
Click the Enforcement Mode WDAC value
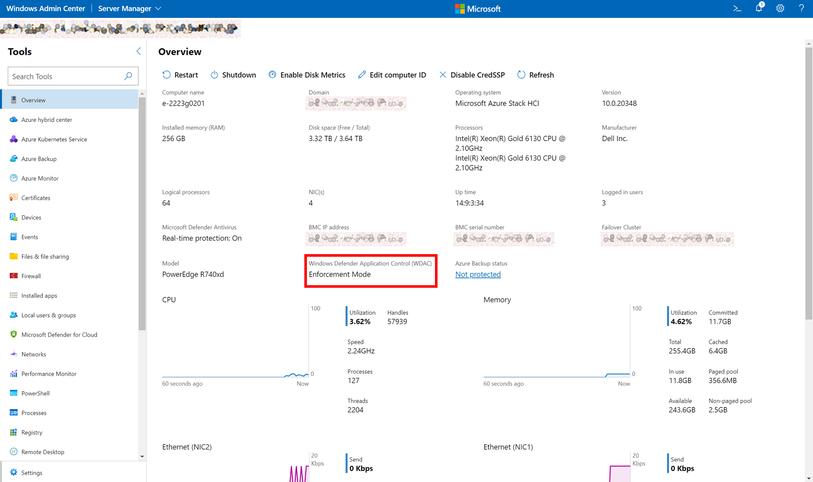[340, 275]
